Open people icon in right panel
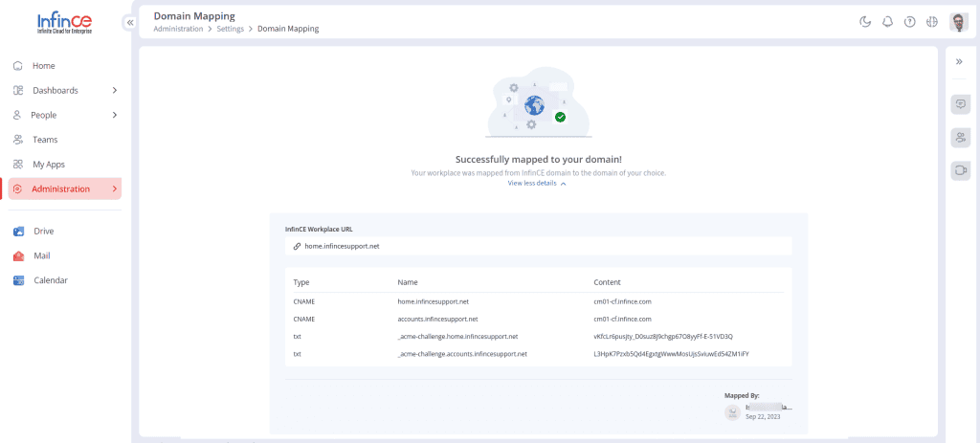The width and height of the screenshot is (980, 443). coord(961,138)
